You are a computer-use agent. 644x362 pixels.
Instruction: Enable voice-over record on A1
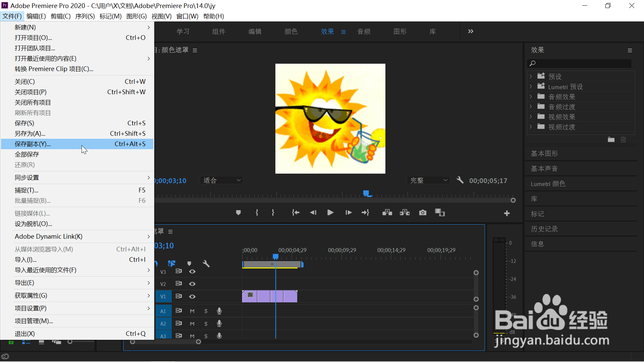[219, 311]
